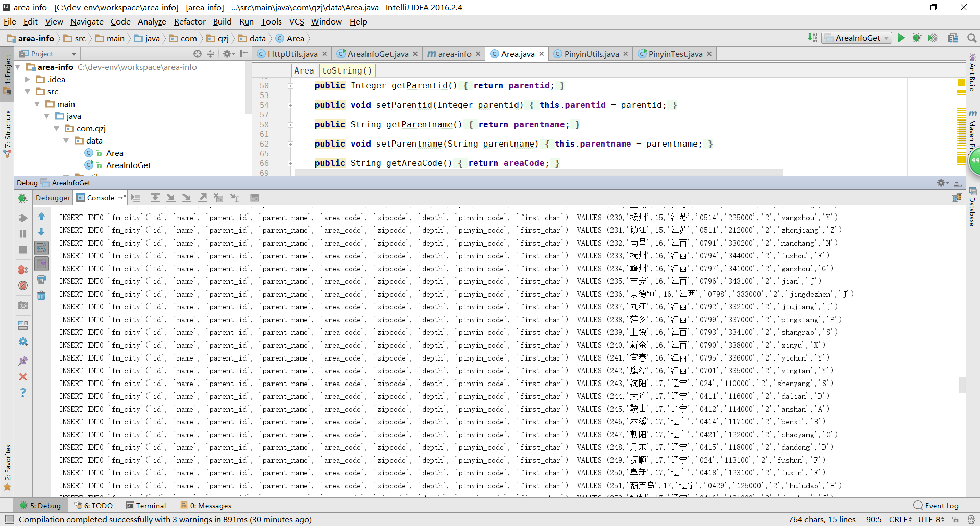
Task: Start debugging AreaInfoGet from top toolbar
Action: click(917, 38)
